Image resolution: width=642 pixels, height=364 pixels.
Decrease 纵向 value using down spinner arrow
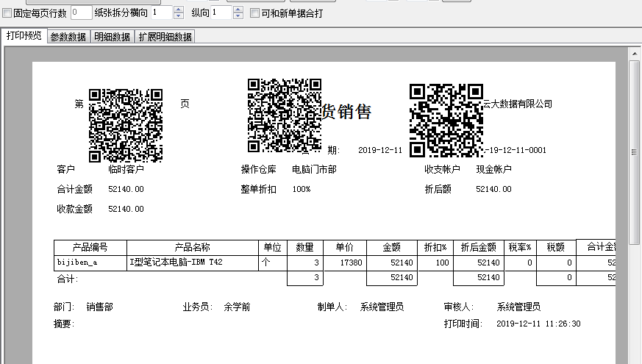(x=238, y=16)
